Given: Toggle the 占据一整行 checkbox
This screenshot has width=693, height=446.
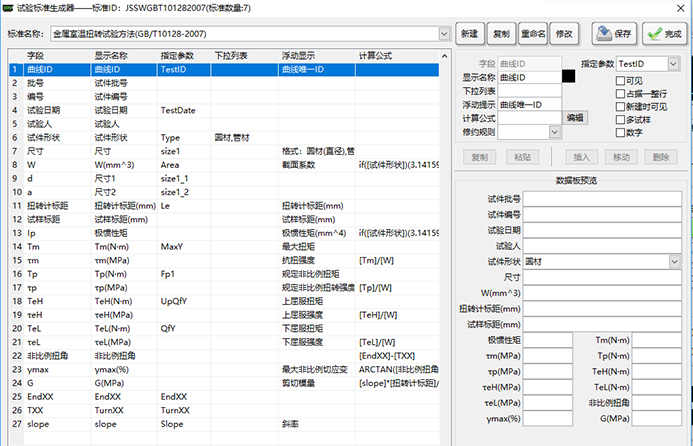Looking at the screenshot, I should pyautogui.click(x=620, y=93).
